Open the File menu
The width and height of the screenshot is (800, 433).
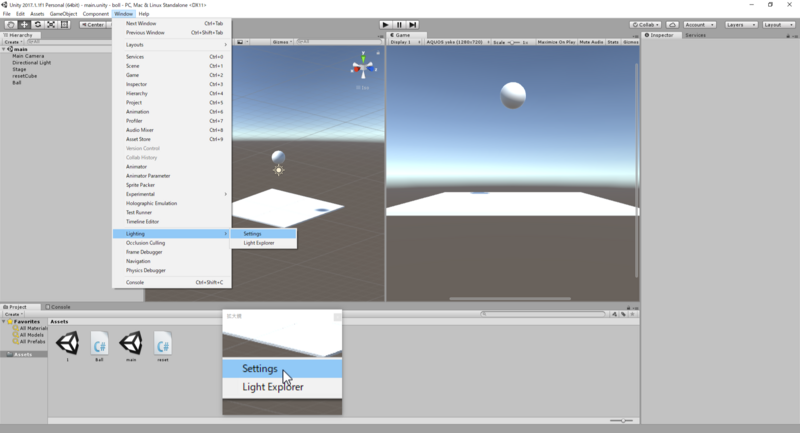[x=7, y=14]
